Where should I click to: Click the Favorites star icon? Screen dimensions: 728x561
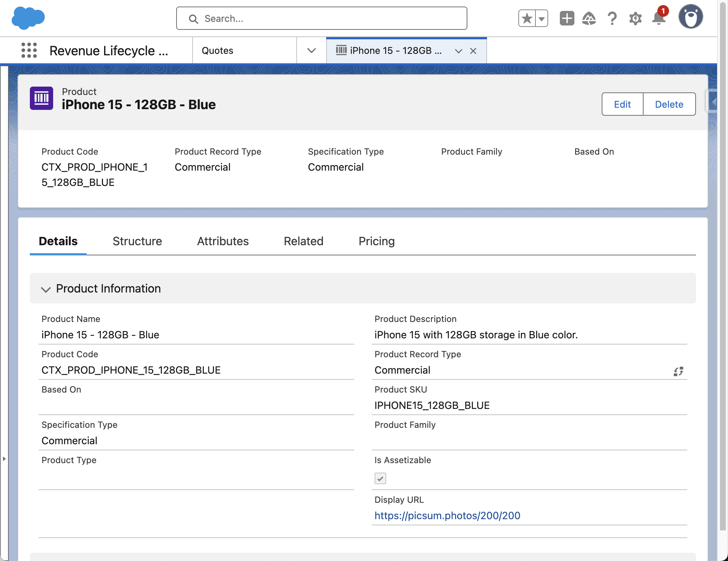pyautogui.click(x=527, y=18)
